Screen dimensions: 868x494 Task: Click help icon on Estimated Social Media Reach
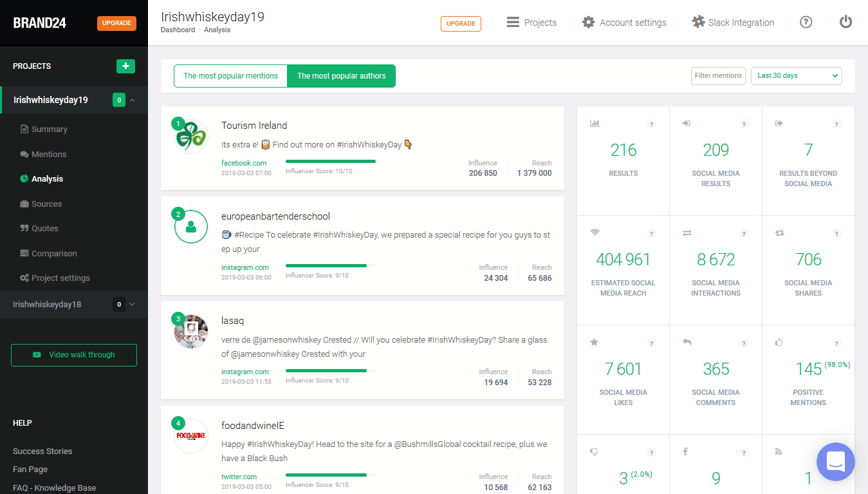tap(651, 234)
